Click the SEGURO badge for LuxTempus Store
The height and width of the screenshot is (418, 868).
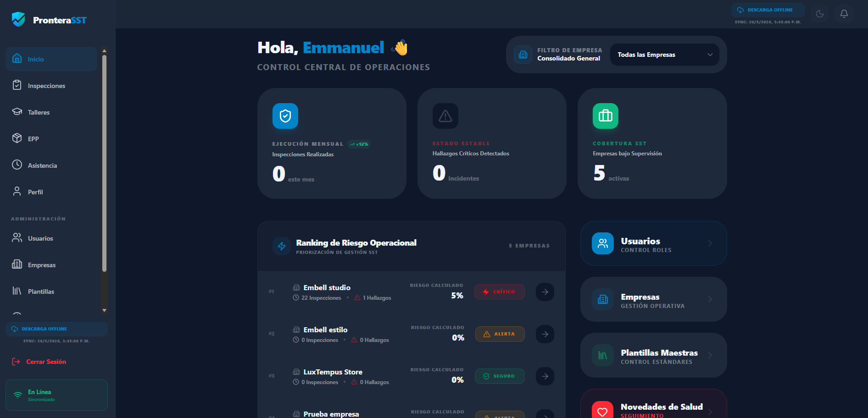click(500, 376)
